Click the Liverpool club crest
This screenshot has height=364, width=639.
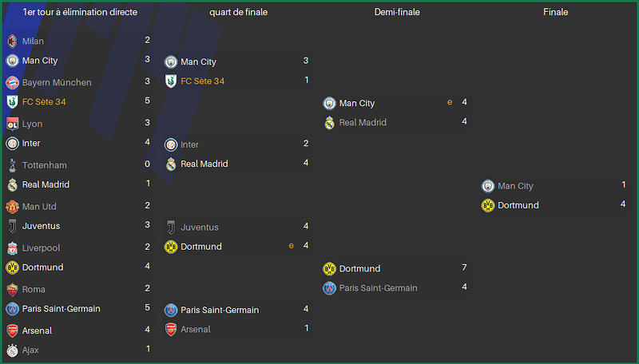[x=12, y=248]
